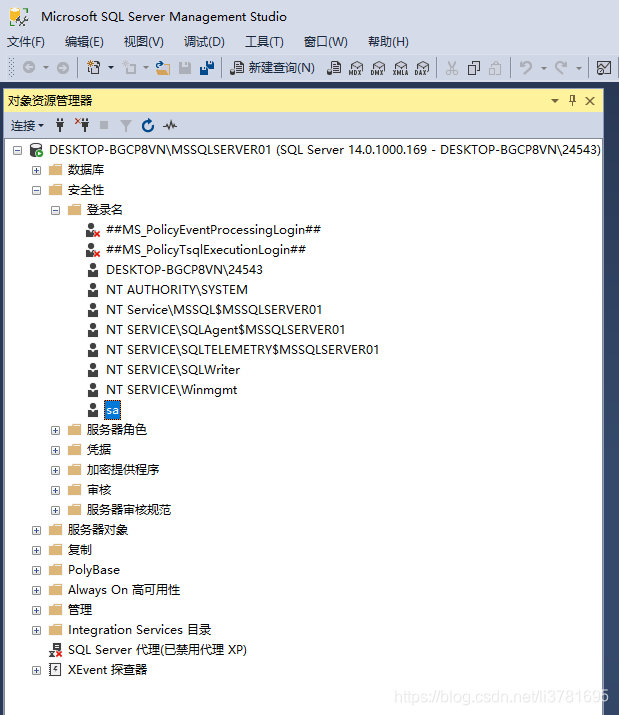Click the Disconnect plug icon with red X

pyautogui.click(x=82, y=124)
